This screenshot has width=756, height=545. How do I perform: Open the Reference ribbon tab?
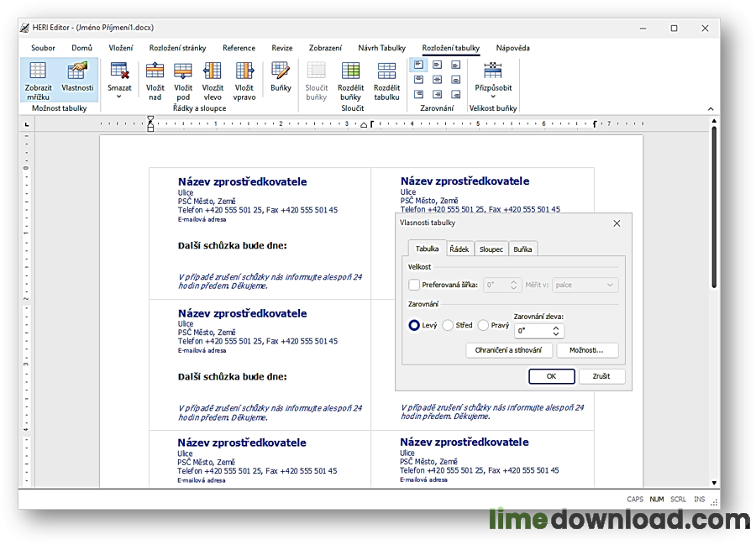[x=239, y=48]
